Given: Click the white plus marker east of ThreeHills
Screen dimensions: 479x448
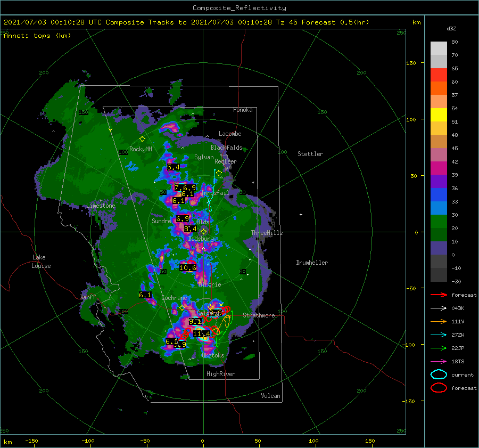Looking at the screenshot, I should [301, 214].
